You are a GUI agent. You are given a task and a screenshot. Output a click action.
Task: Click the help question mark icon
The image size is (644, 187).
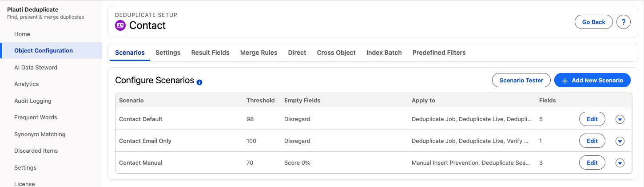tap(624, 22)
